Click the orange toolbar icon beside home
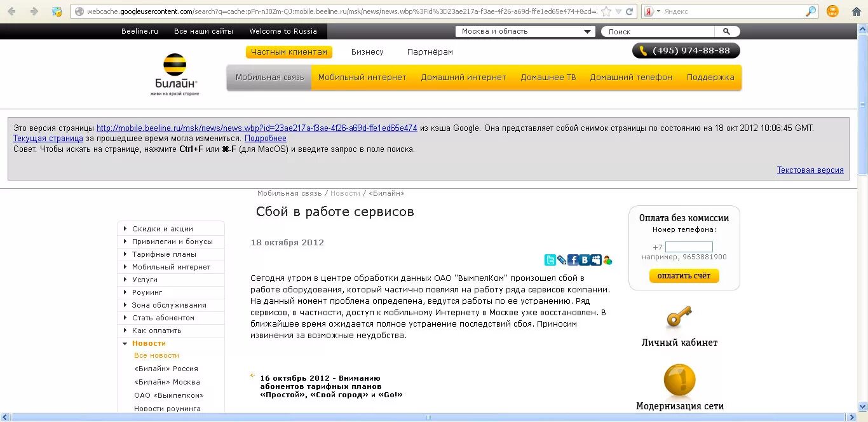The height and width of the screenshot is (422, 868). (832, 11)
